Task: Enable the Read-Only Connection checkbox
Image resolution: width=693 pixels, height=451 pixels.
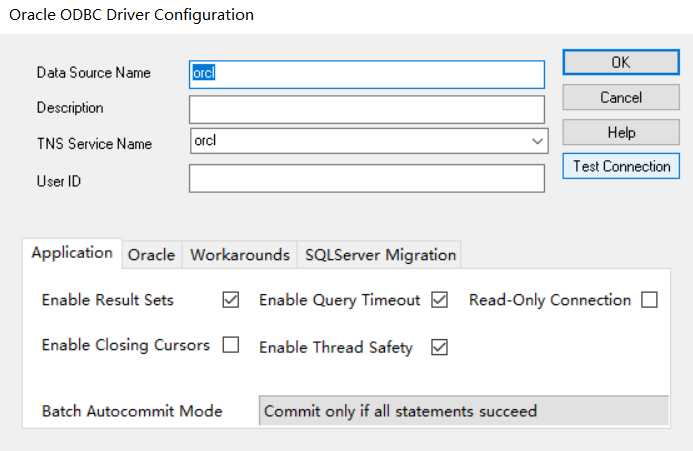Action: click(x=649, y=299)
